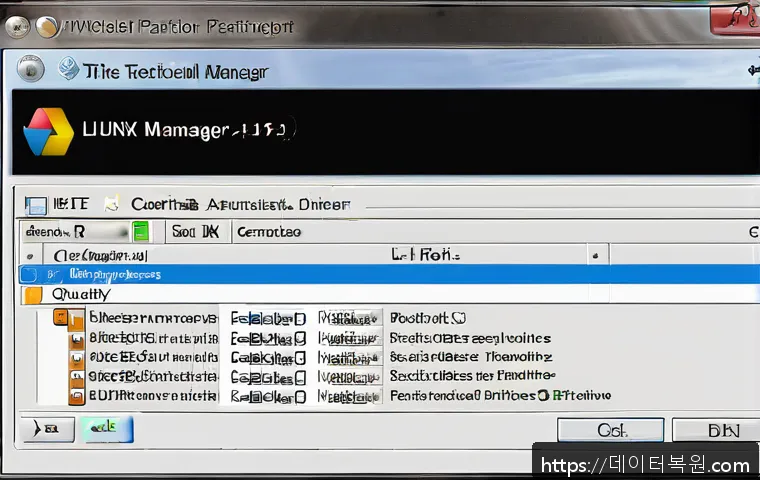This screenshot has width=760, height=480.
Task: Toggle the checkbox on the highlighted blue row
Action: click(29, 274)
